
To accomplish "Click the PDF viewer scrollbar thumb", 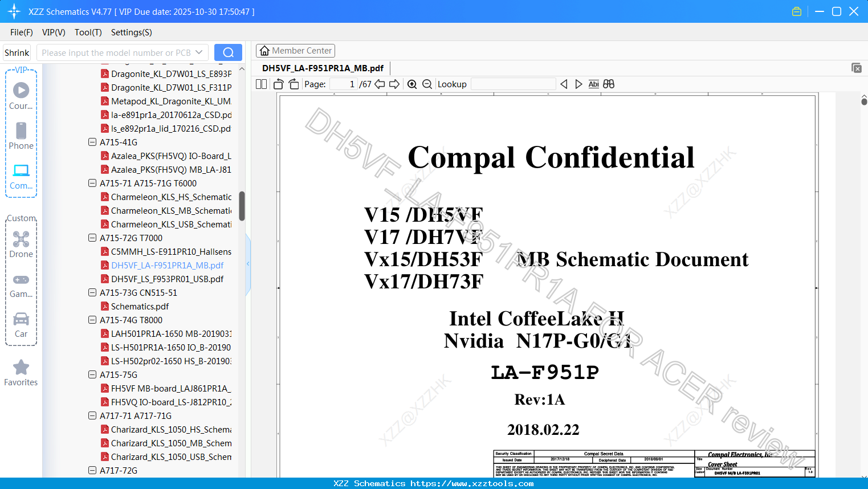I will pos(864,101).
